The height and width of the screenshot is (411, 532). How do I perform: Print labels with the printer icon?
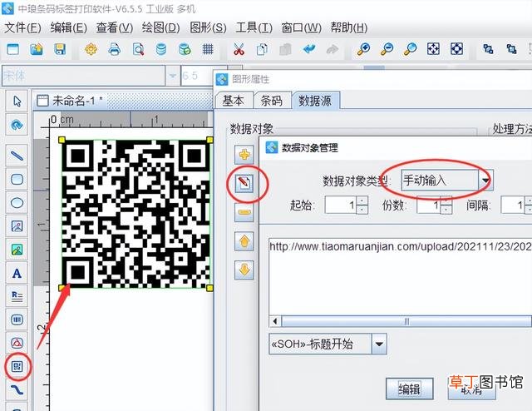tap(115, 50)
